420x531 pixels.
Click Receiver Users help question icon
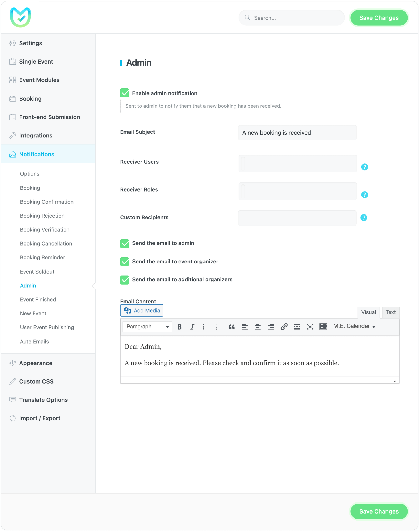tap(364, 167)
